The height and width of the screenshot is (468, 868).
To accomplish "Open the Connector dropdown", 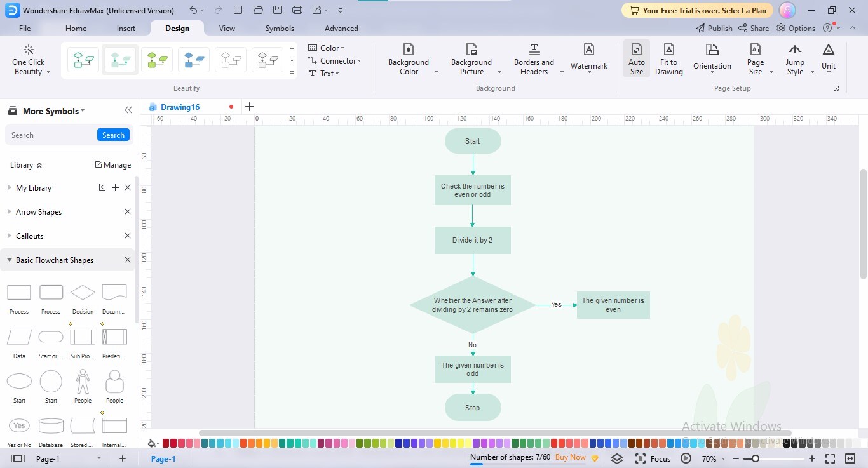I will tap(336, 60).
